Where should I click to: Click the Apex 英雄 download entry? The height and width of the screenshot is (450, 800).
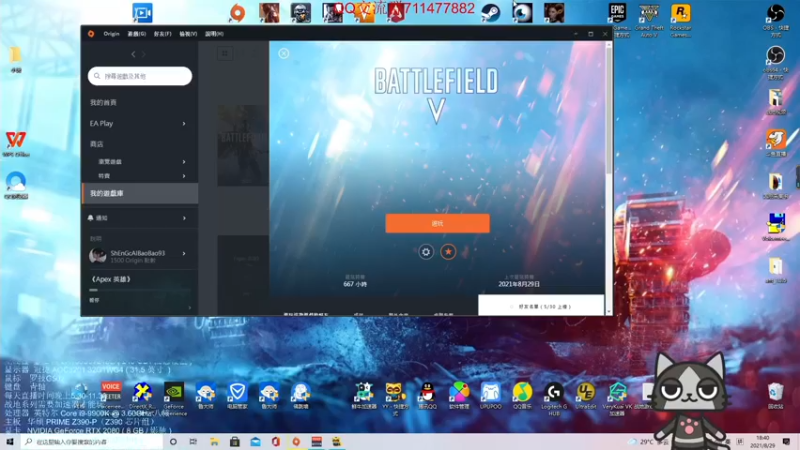[x=111, y=279]
